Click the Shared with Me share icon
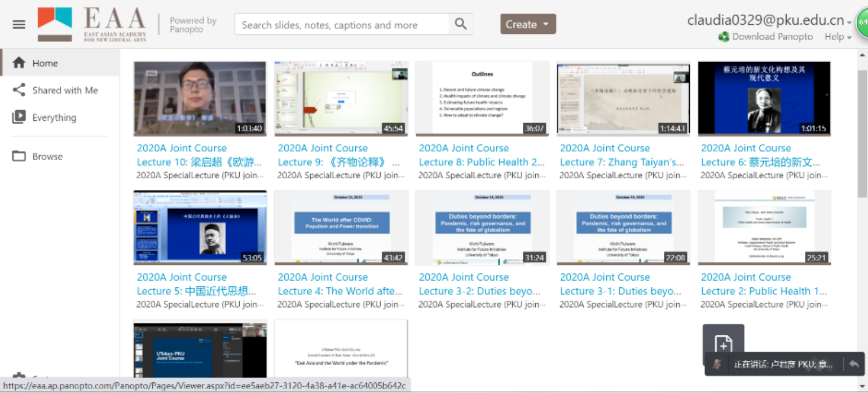 coord(19,90)
